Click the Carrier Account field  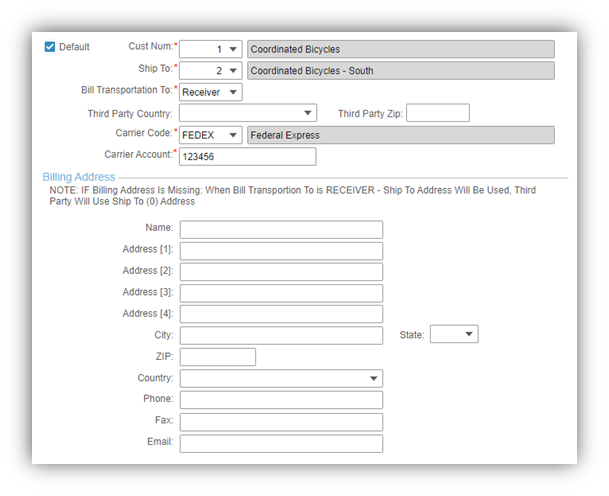coord(247,157)
